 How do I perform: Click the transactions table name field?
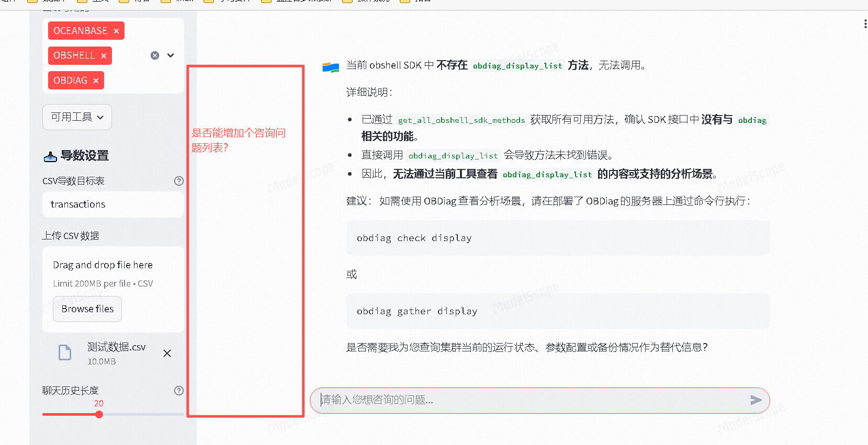[113, 204]
